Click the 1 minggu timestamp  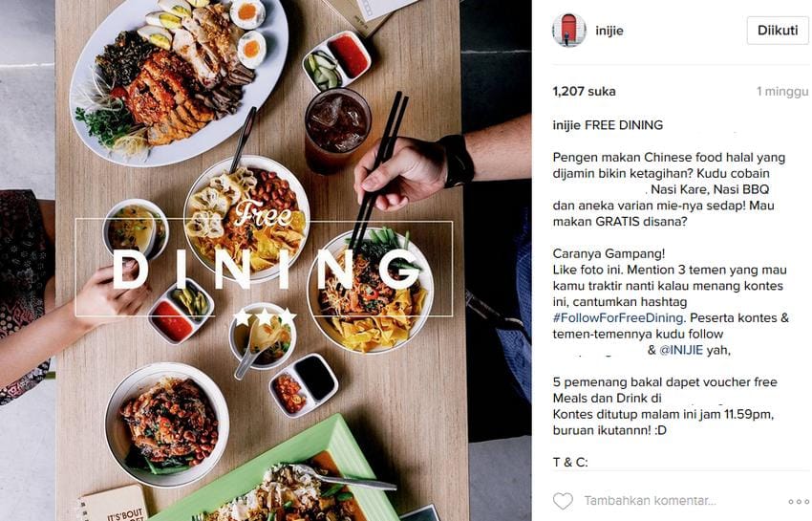point(782,91)
